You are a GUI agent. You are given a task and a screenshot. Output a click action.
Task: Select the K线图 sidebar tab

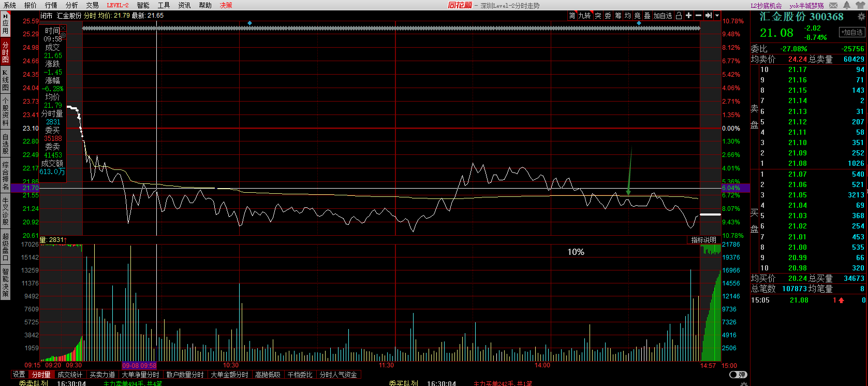tap(5, 80)
